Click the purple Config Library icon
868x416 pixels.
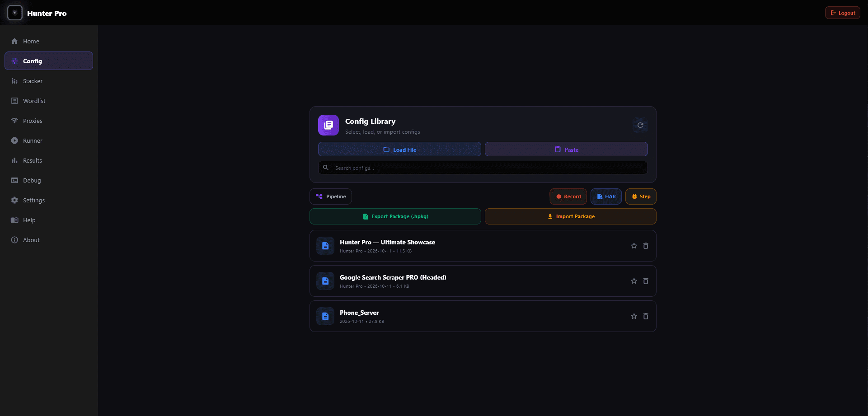click(x=328, y=125)
